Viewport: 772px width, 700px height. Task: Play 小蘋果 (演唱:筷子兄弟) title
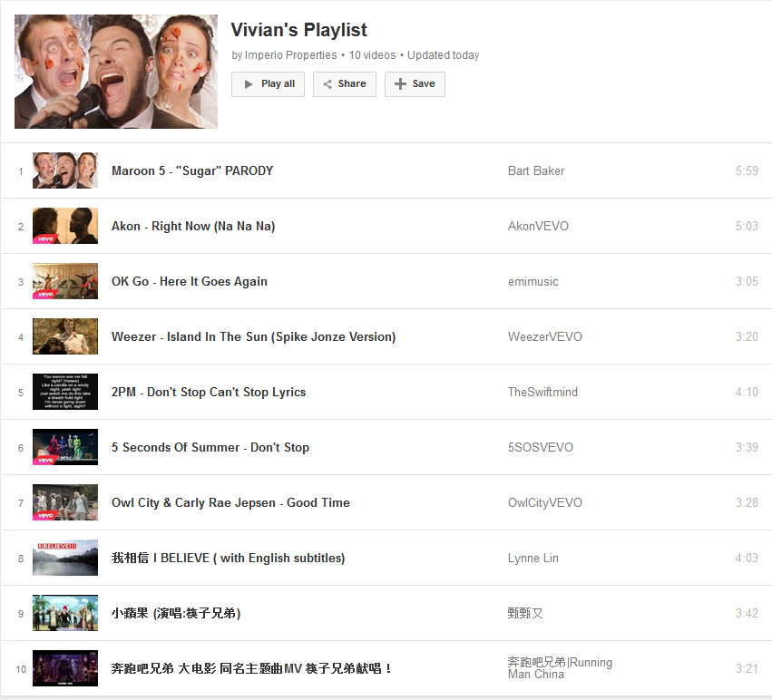pos(176,613)
